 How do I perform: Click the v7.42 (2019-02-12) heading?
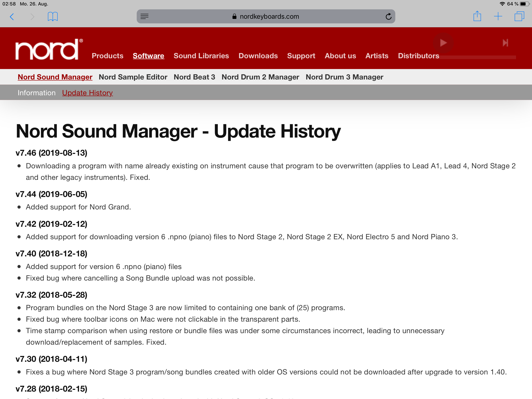tap(51, 224)
